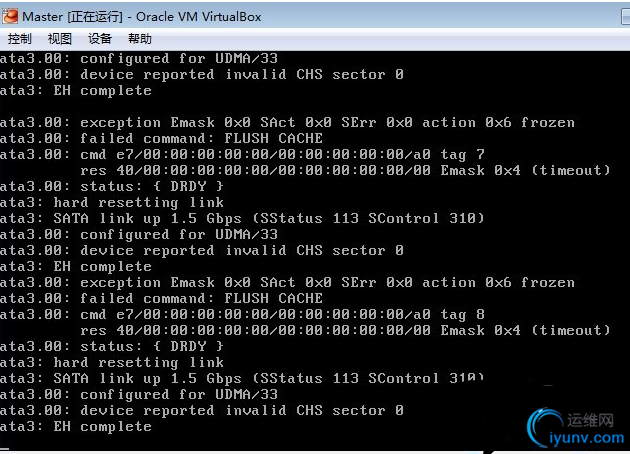Click the last 'hard resetting link' line
630x454 pixels.
(112, 362)
